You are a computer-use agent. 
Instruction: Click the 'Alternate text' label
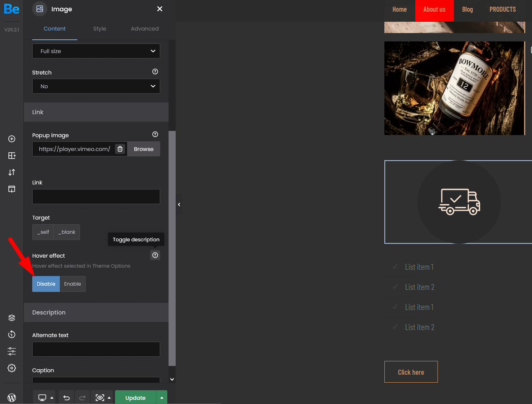pyautogui.click(x=50, y=335)
